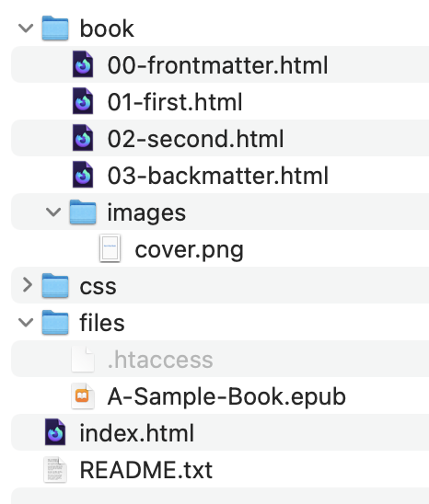Select the book folder icon
The width and height of the screenshot is (429, 504).
55,29
